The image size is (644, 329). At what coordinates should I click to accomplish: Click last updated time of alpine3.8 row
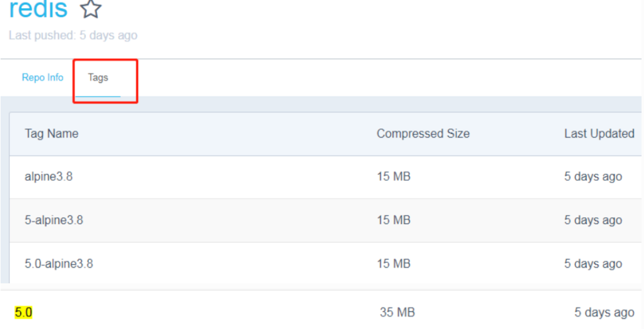[593, 176]
